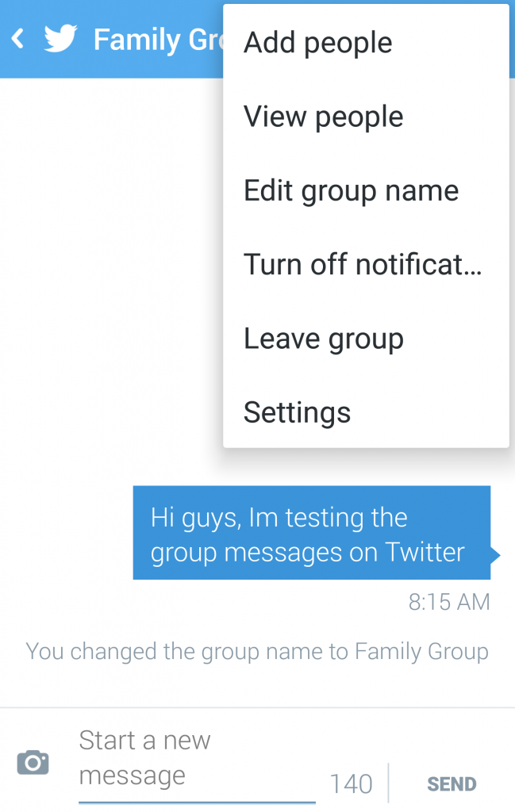The image size is (515, 812).
Task: Click the line above the message composer
Action: click(x=257, y=707)
